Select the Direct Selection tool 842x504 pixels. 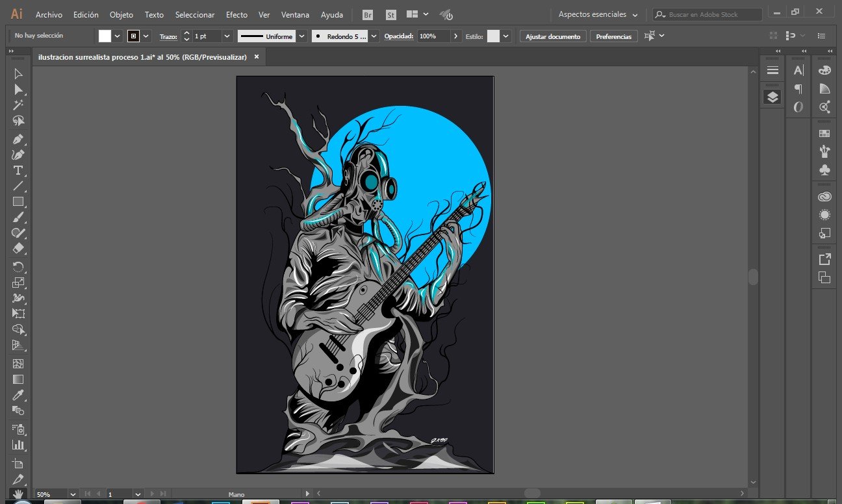click(x=18, y=90)
